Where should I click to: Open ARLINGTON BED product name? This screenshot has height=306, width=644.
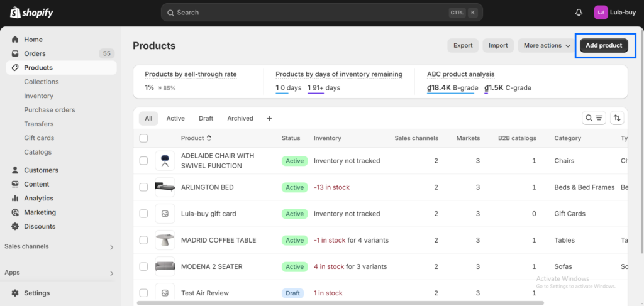tap(208, 187)
